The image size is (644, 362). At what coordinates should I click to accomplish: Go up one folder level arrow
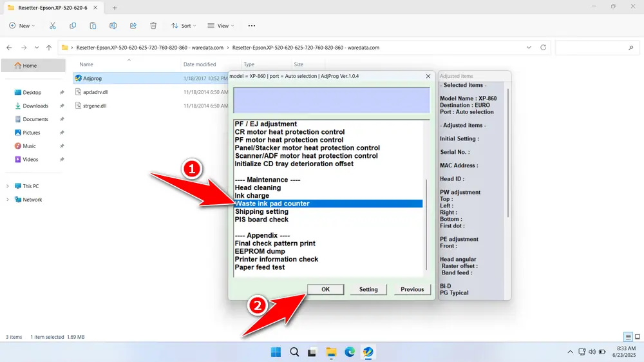pyautogui.click(x=49, y=48)
